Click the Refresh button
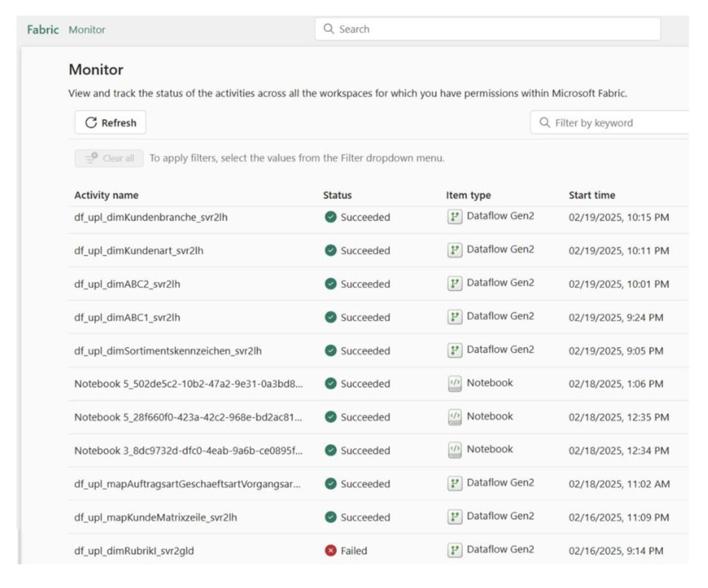The image size is (708, 588). [x=110, y=123]
